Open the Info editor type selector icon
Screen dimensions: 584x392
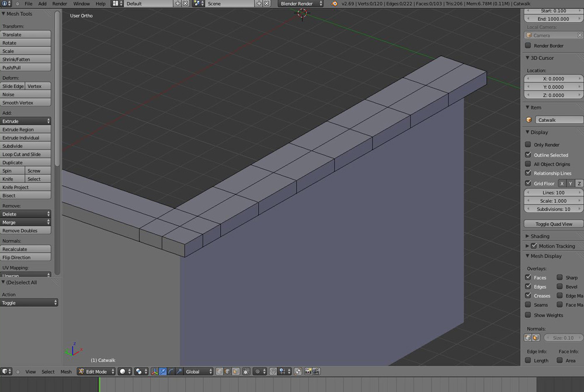(x=6, y=4)
